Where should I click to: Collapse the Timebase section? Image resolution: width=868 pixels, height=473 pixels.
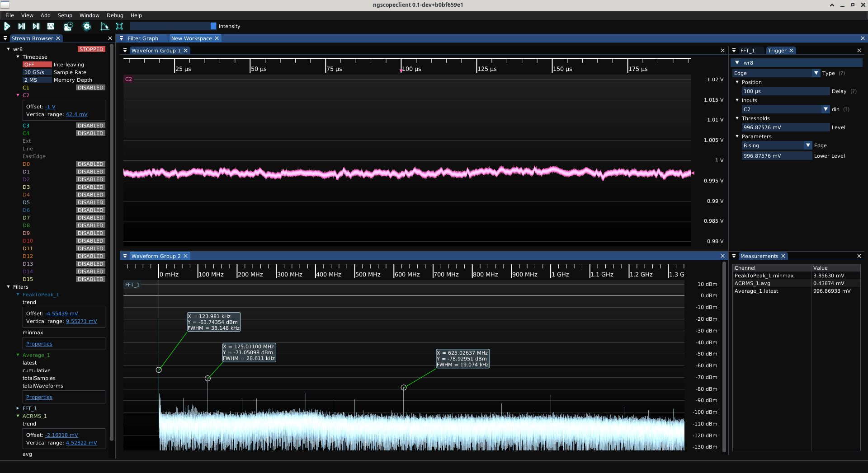(x=18, y=57)
